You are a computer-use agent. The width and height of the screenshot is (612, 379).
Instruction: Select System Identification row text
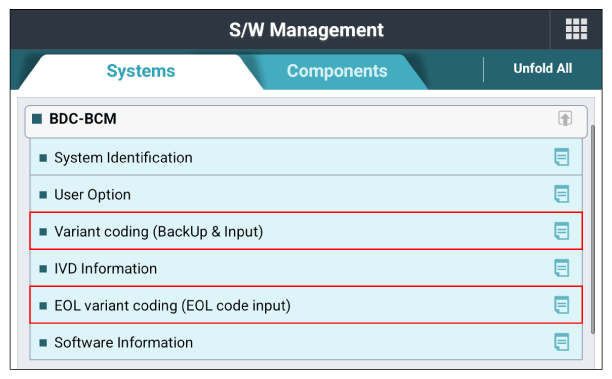(123, 158)
